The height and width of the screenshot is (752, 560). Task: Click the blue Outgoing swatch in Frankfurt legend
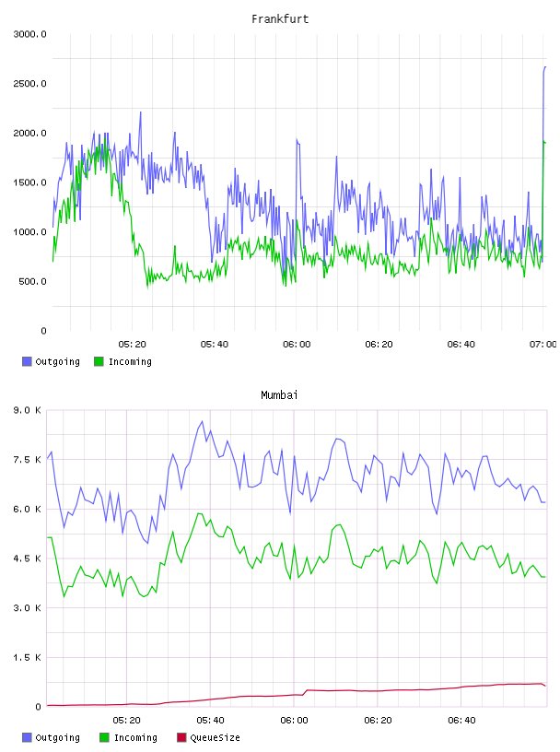(x=27, y=361)
